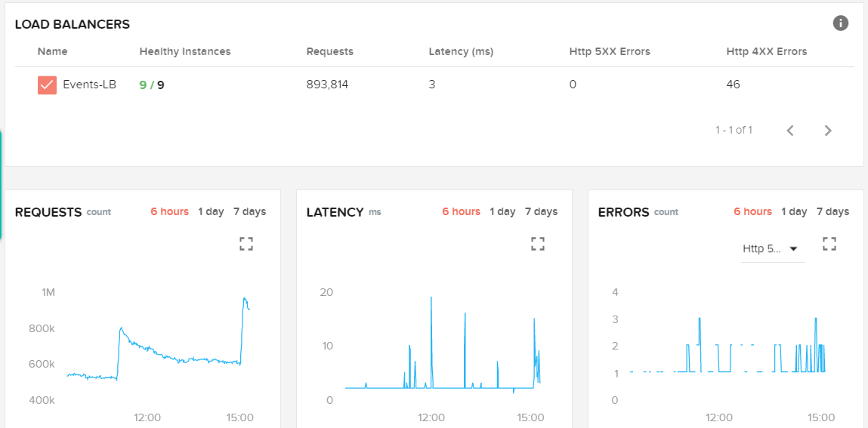
Task: Switch Latency chart to 7 days
Action: tap(541, 211)
